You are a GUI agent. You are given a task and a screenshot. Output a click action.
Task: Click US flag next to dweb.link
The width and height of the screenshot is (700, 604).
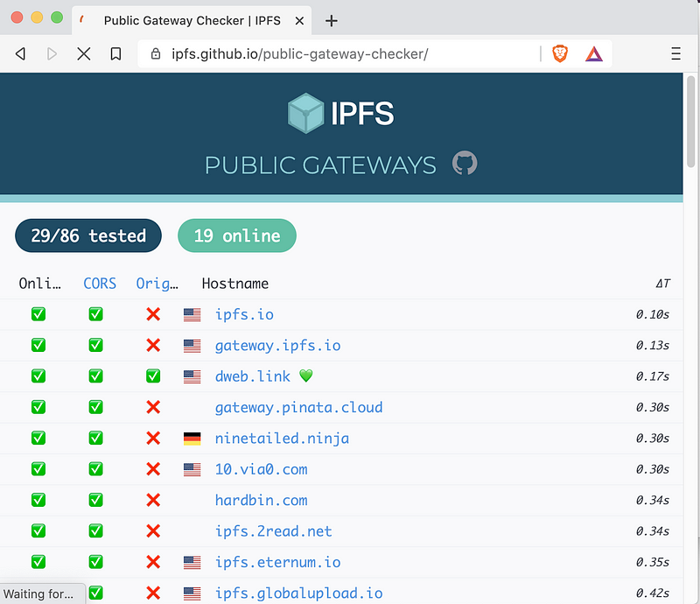(x=192, y=376)
